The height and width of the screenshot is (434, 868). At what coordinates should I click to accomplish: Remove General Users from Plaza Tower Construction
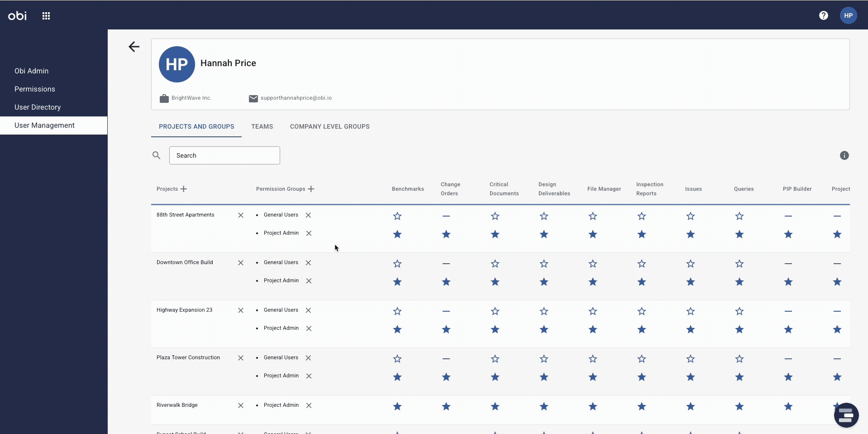308,358
